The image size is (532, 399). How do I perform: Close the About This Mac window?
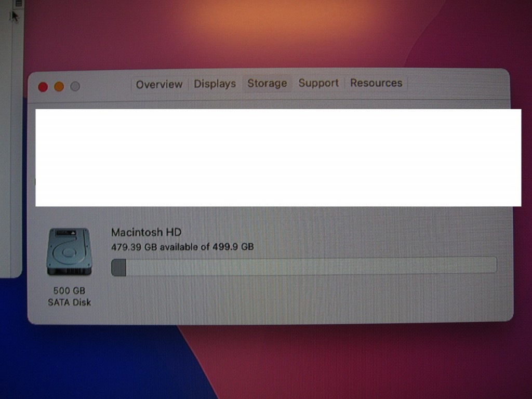coord(43,87)
